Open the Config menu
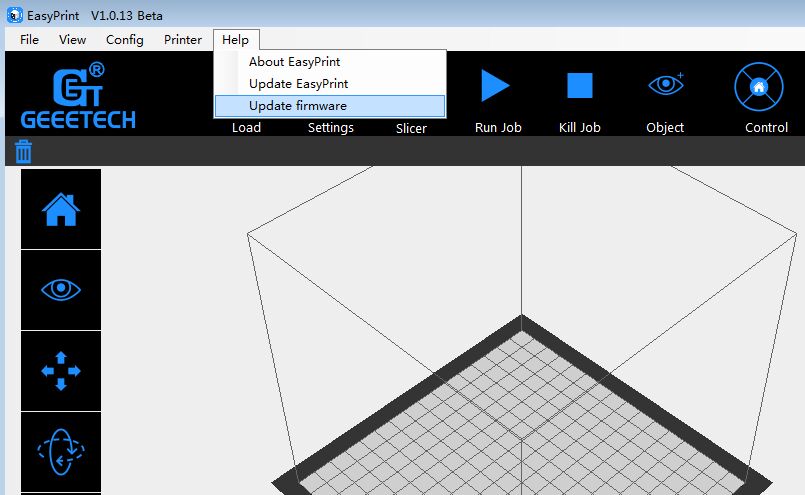Image resolution: width=805 pixels, height=495 pixels. click(125, 40)
